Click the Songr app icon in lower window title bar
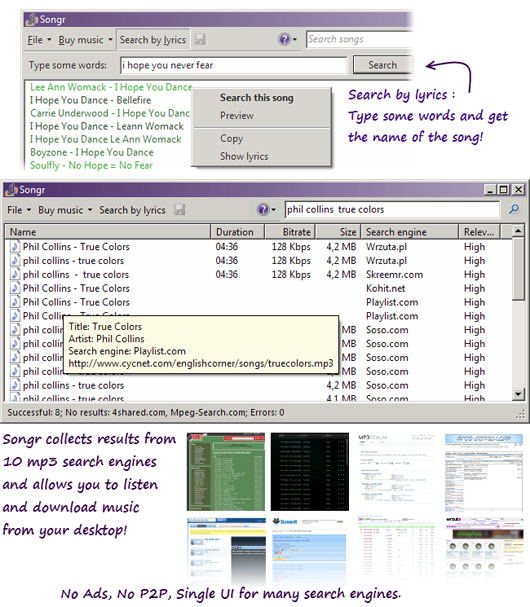 (x=11, y=190)
